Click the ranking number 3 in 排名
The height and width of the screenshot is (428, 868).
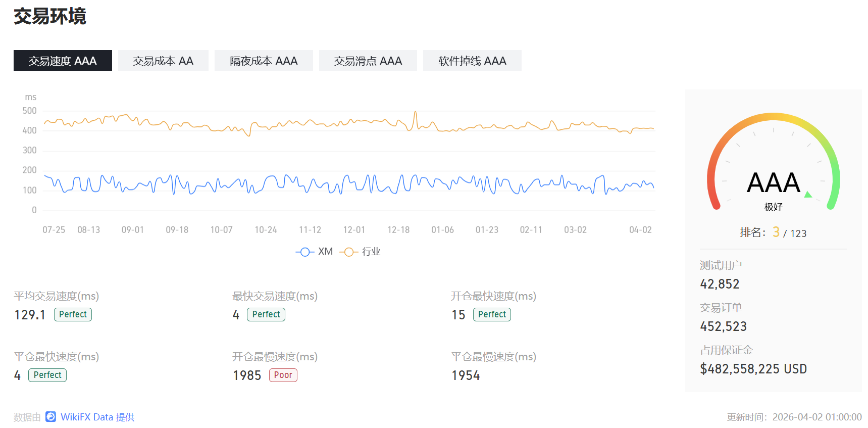776,232
